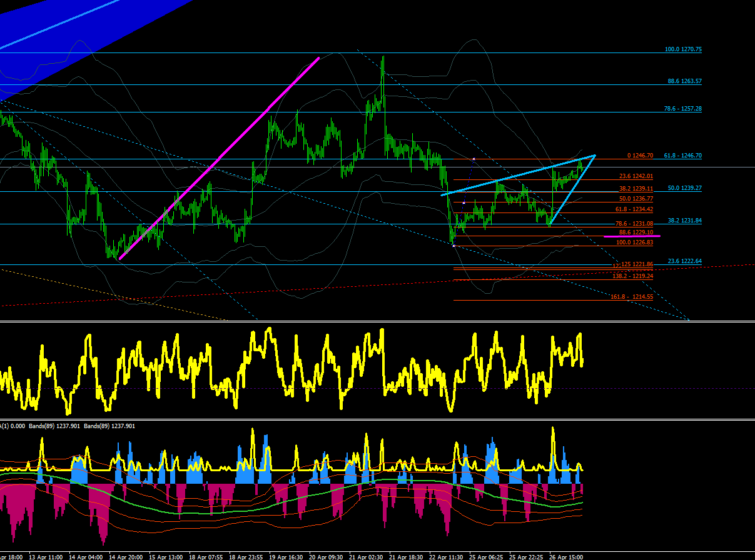Click the 22 Apr 11:30 time axis label

[x=447, y=556]
